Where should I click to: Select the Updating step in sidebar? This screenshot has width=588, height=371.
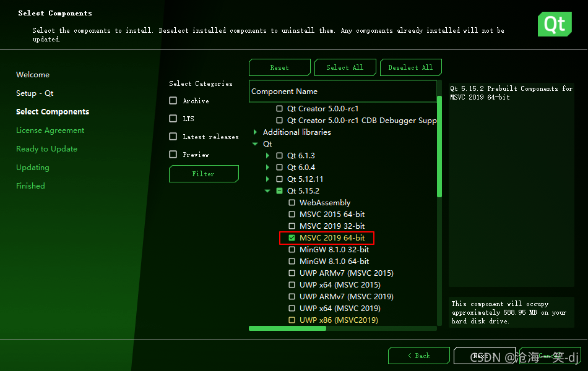(x=33, y=168)
